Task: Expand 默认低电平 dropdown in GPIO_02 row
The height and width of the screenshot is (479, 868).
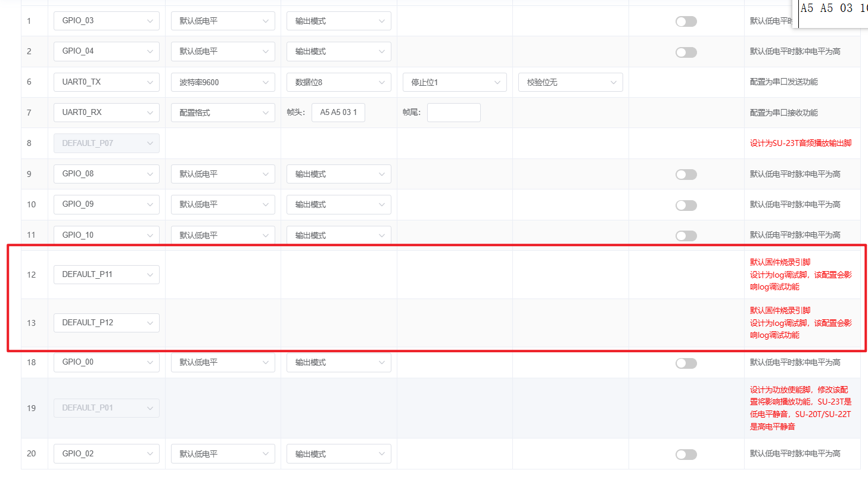Action: pyautogui.click(x=223, y=454)
